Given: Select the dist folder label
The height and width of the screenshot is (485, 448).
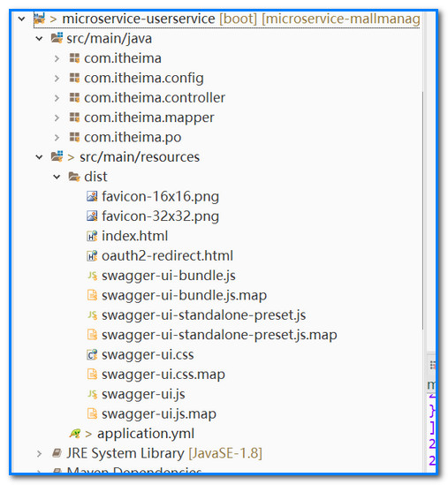Looking at the screenshot, I should (x=95, y=177).
